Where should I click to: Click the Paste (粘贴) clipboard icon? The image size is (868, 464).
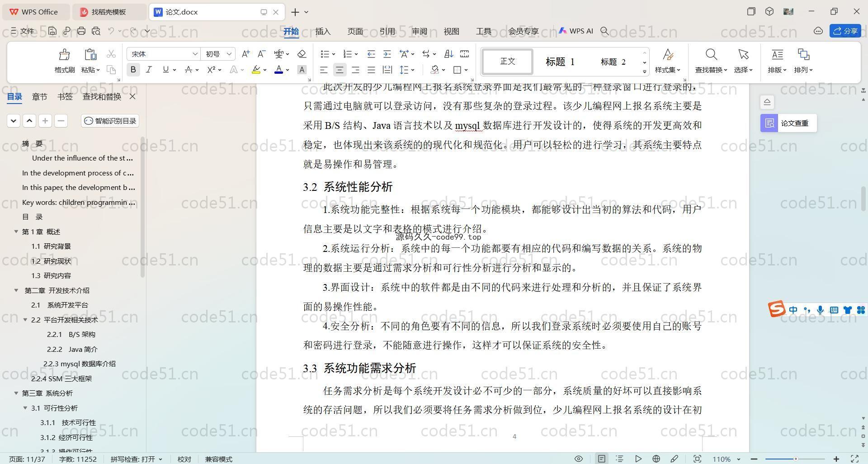coord(90,55)
